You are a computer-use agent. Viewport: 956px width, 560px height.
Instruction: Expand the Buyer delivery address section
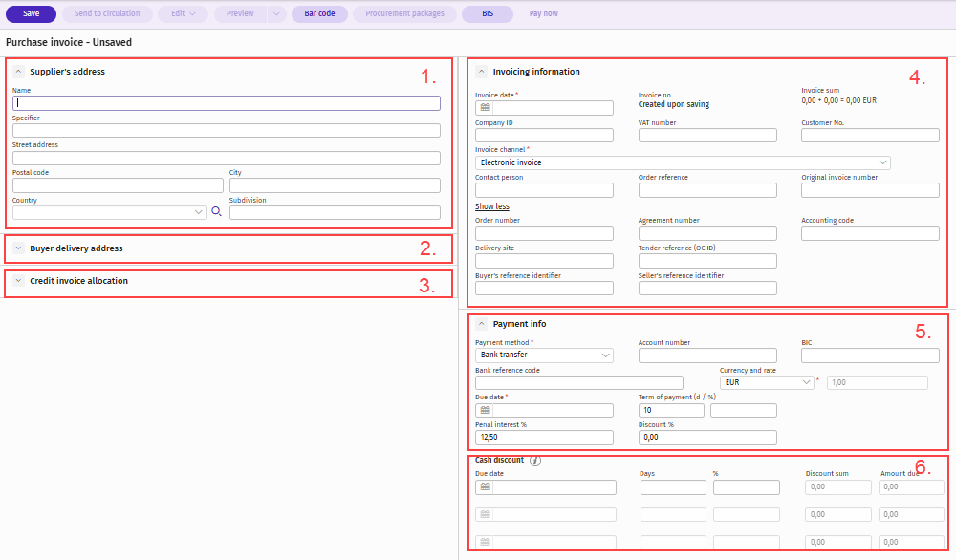coord(18,248)
